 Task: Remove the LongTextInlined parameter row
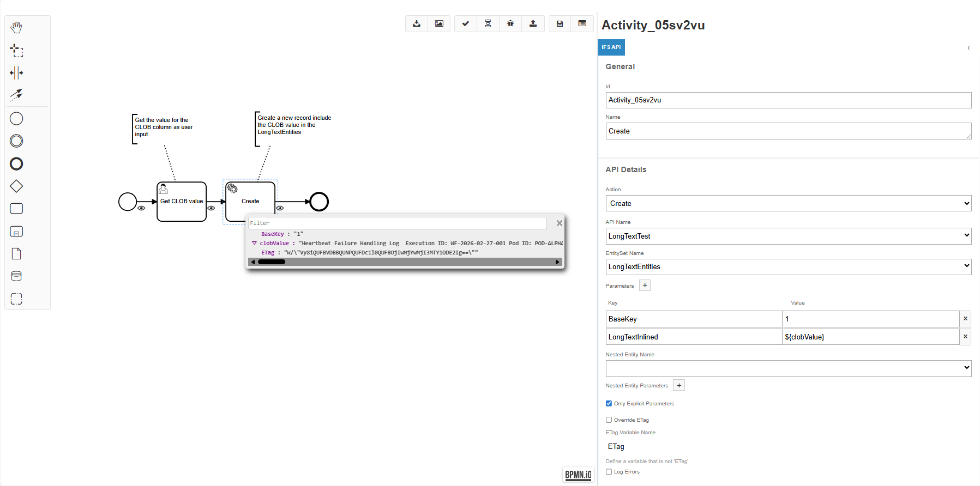[965, 337]
